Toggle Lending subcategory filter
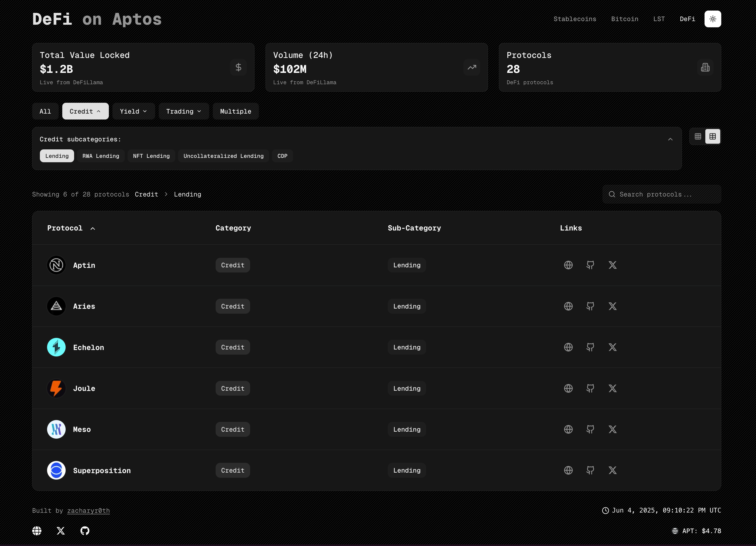 tap(57, 156)
